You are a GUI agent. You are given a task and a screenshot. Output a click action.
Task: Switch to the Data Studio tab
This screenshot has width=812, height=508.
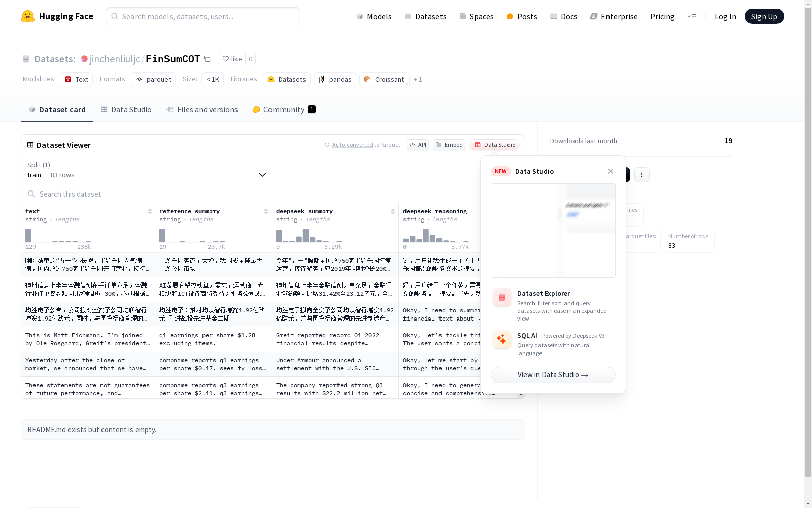[126, 110]
